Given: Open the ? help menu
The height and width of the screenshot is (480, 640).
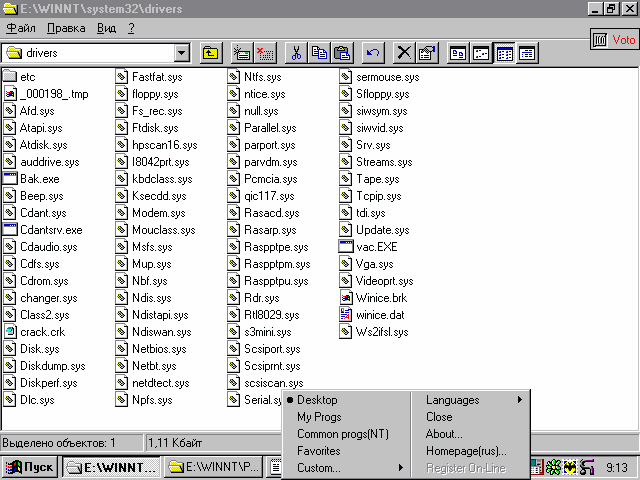Looking at the screenshot, I should [131, 28].
